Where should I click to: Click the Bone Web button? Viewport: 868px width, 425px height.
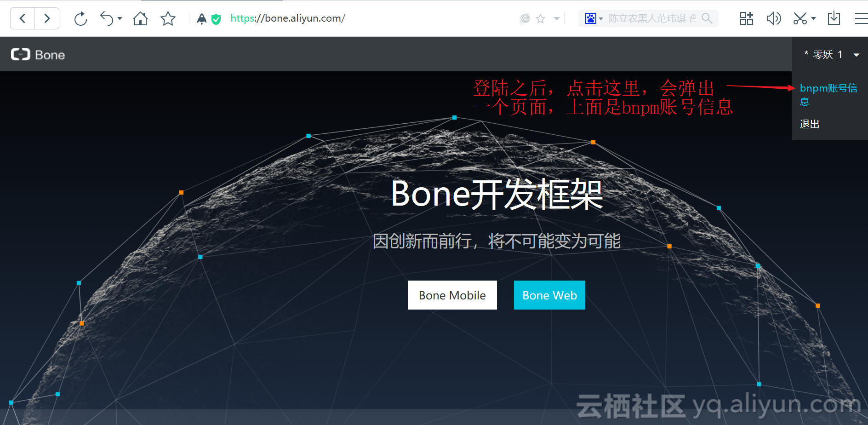(549, 295)
